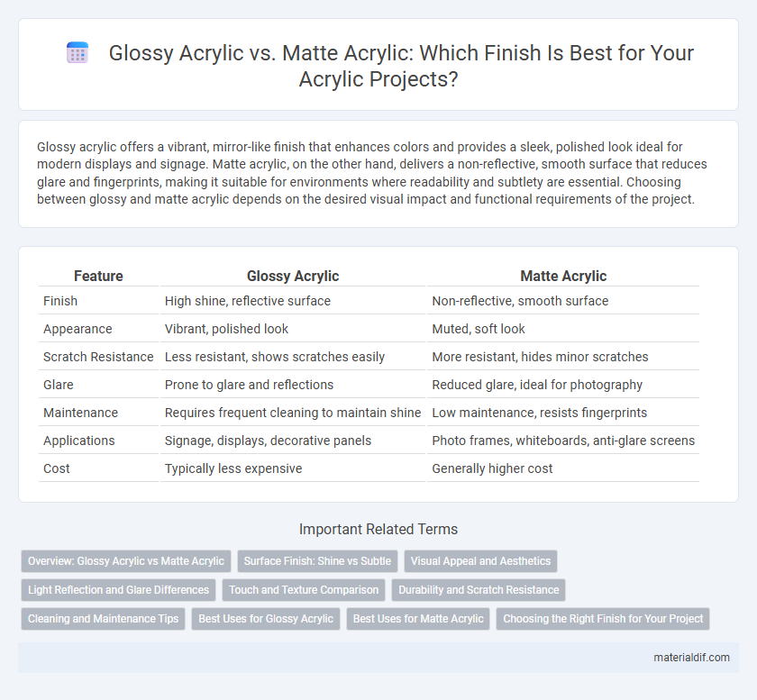Open Overview: Glossy Acrylic vs Matte Acrylic tag
The height and width of the screenshot is (700, 757).
(x=126, y=561)
